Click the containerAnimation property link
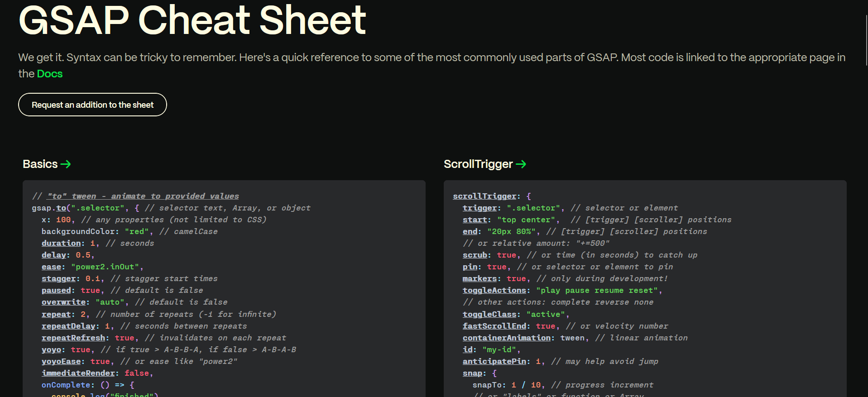Viewport: 868px width, 397px height. tap(507, 338)
